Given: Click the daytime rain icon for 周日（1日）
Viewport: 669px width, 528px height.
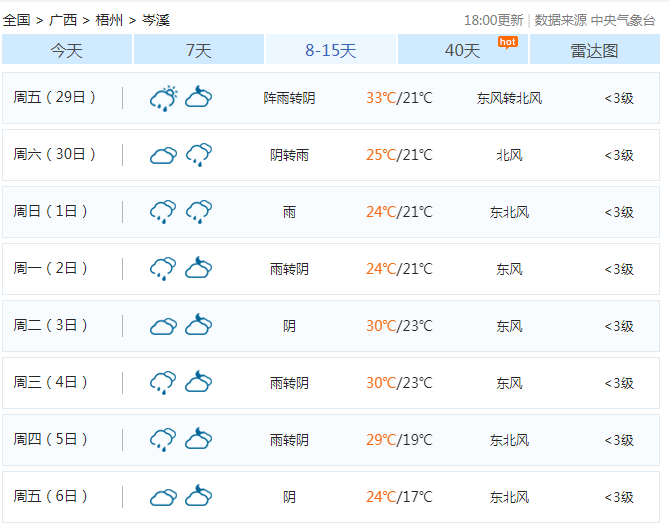Looking at the screenshot, I should click(163, 211).
